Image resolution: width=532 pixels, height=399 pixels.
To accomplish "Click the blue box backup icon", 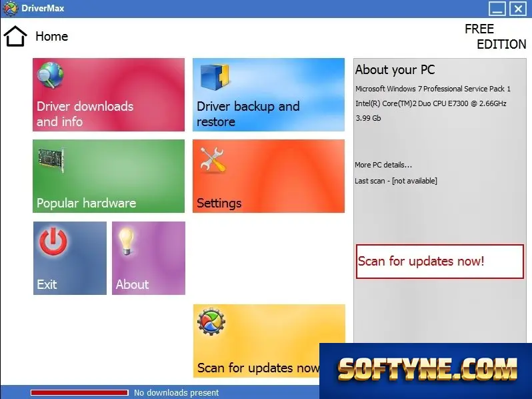I will tap(215, 77).
